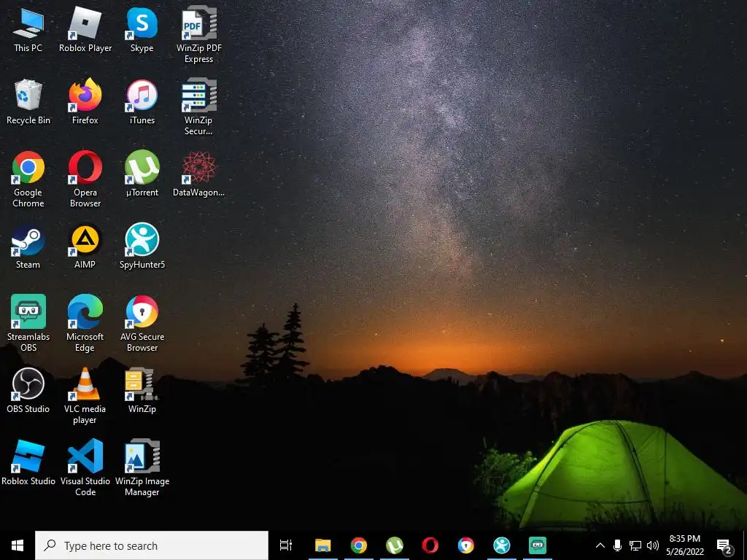Select Opera Browser desktop shortcut

pyautogui.click(x=85, y=179)
